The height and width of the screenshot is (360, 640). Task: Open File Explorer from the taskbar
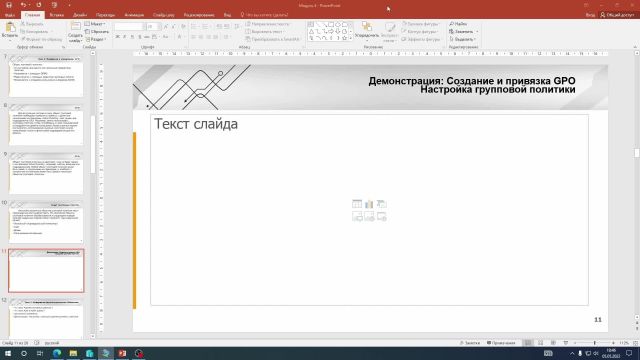[73, 353]
